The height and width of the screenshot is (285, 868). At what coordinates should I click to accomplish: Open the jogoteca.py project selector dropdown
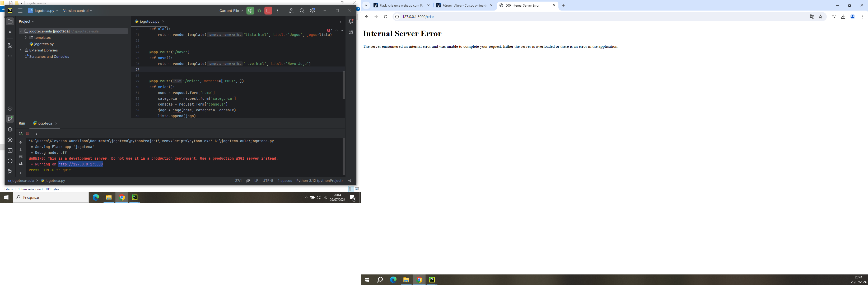click(43, 11)
